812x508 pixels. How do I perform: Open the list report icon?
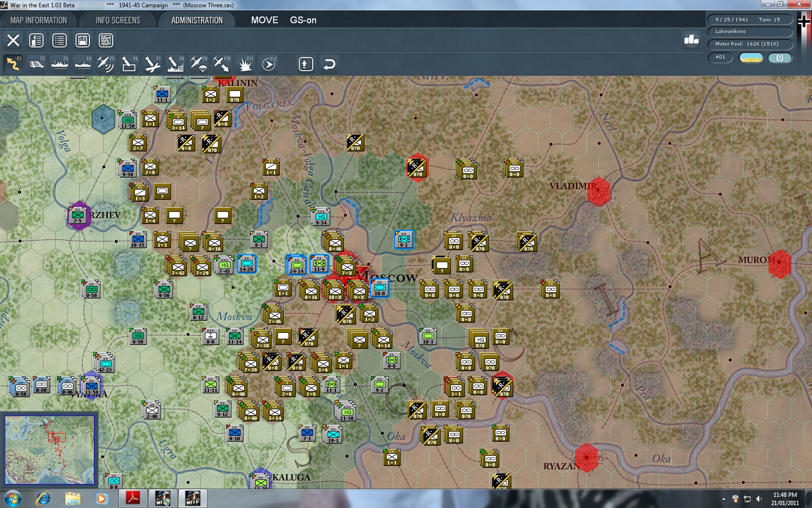59,40
